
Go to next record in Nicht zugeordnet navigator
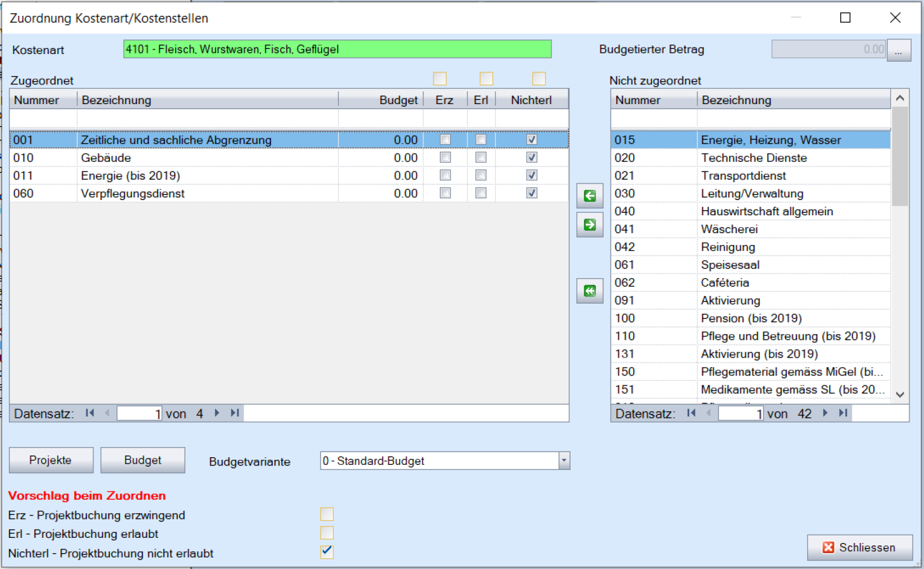[x=826, y=413]
